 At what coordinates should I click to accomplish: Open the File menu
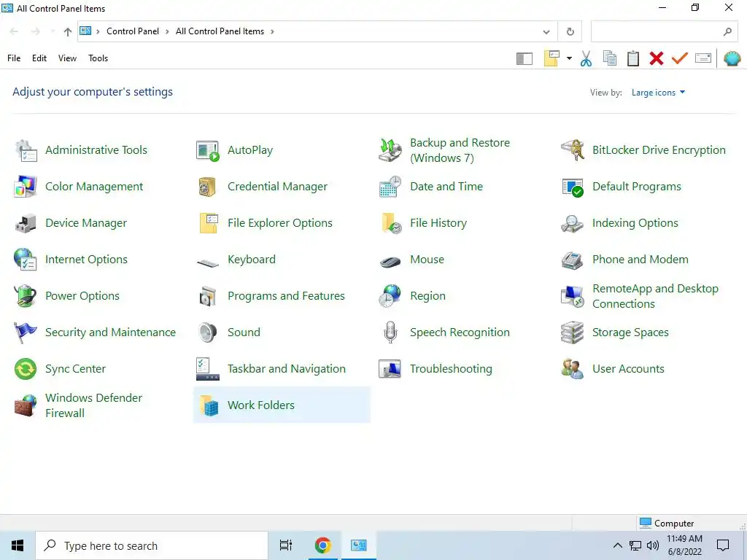click(x=14, y=58)
